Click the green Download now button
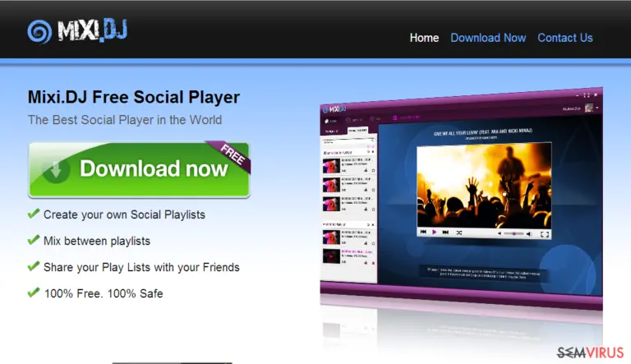 tap(139, 169)
